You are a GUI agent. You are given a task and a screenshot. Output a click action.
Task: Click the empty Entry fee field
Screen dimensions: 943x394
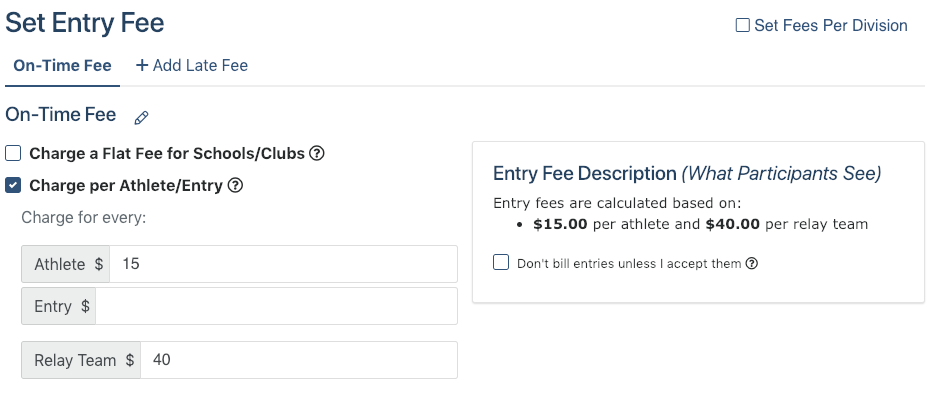276,306
